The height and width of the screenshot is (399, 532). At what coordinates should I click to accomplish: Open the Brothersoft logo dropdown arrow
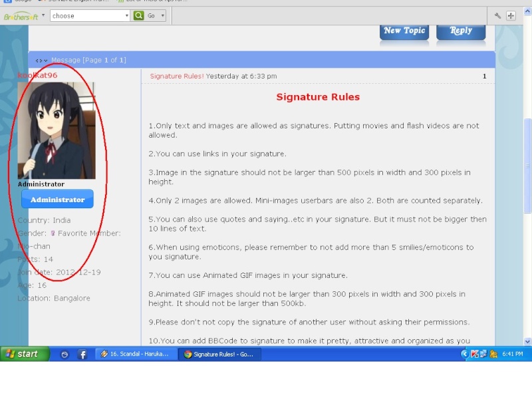point(43,15)
